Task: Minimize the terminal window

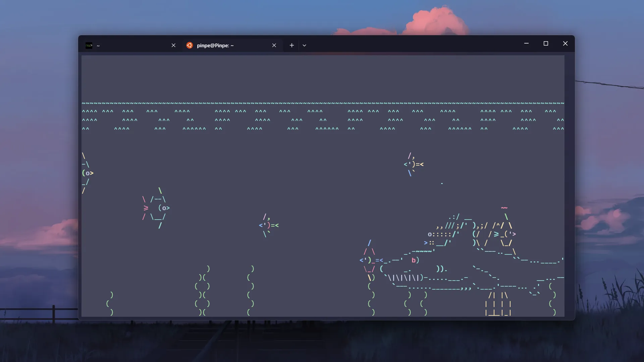Action: (x=526, y=44)
